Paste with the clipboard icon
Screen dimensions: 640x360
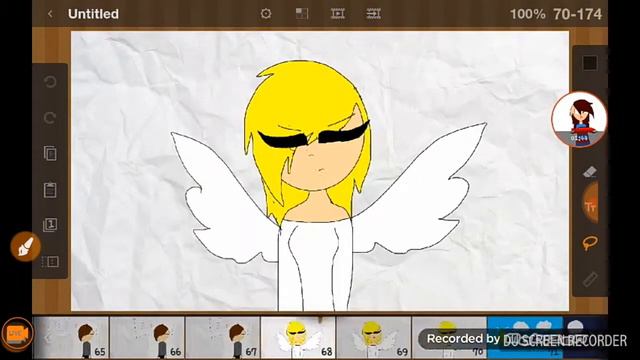(x=50, y=190)
